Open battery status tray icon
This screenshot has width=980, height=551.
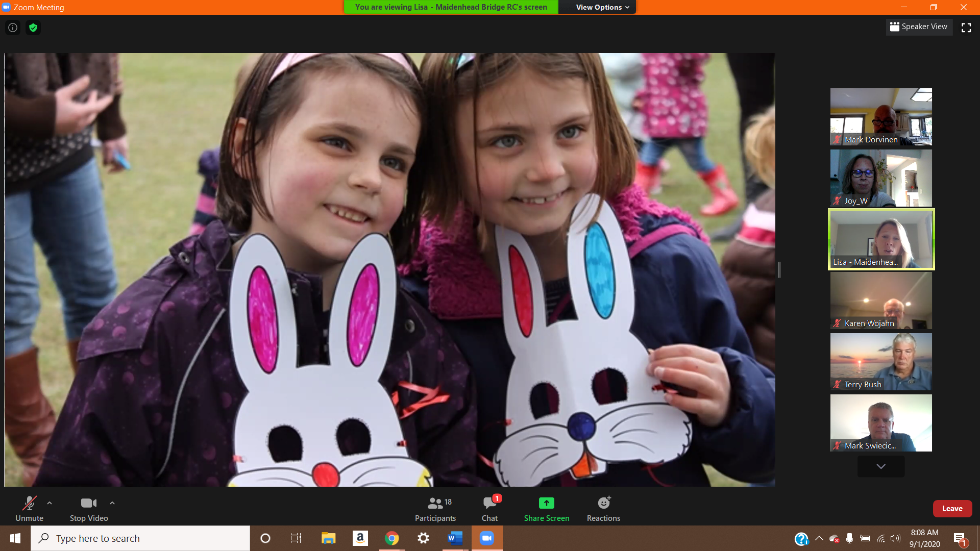tap(865, 538)
